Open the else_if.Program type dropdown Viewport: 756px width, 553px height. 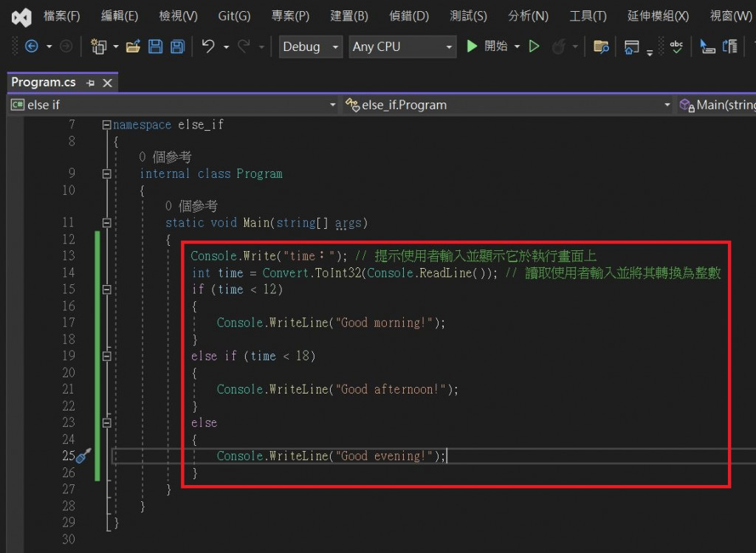click(x=507, y=105)
